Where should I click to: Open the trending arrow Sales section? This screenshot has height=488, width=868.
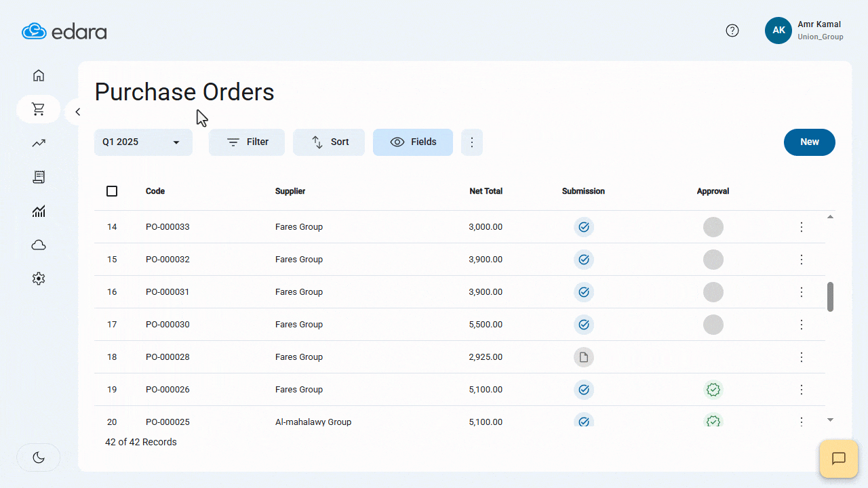[39, 143]
